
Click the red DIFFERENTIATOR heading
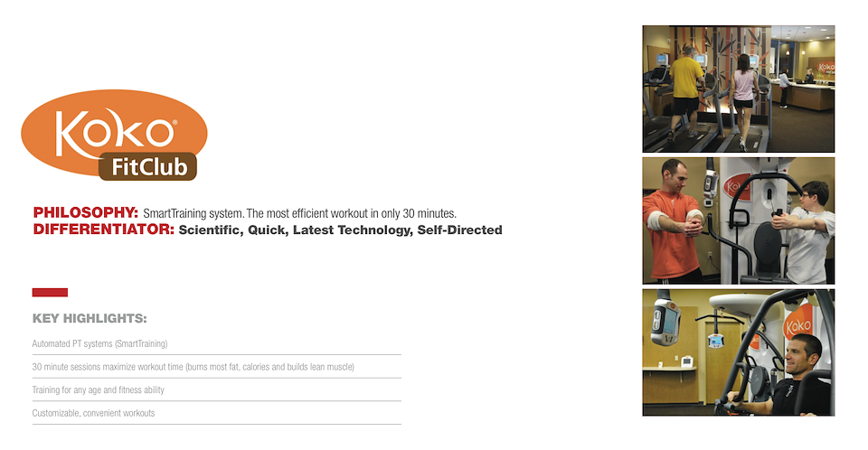click(x=104, y=230)
